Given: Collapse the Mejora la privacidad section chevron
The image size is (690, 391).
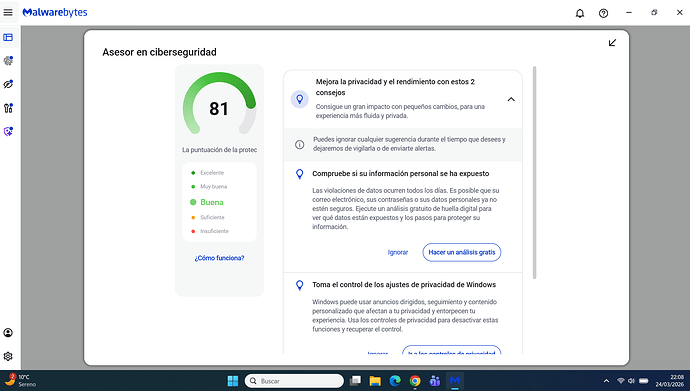Looking at the screenshot, I should click(511, 99).
